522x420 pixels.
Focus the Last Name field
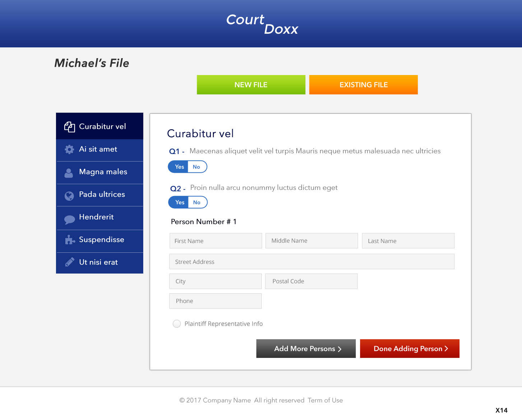point(408,241)
